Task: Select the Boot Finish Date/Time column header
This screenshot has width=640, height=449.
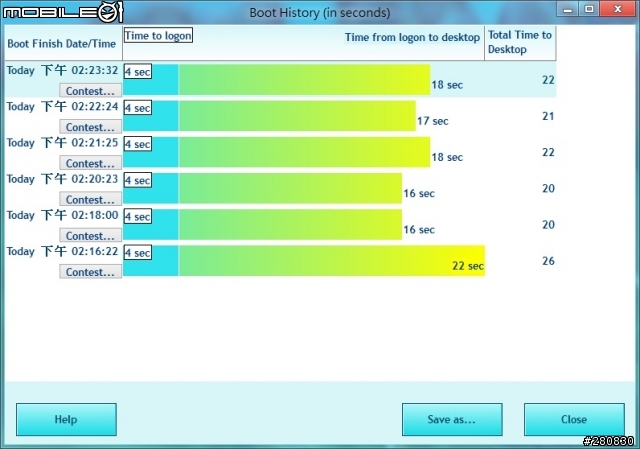Action: (63, 44)
